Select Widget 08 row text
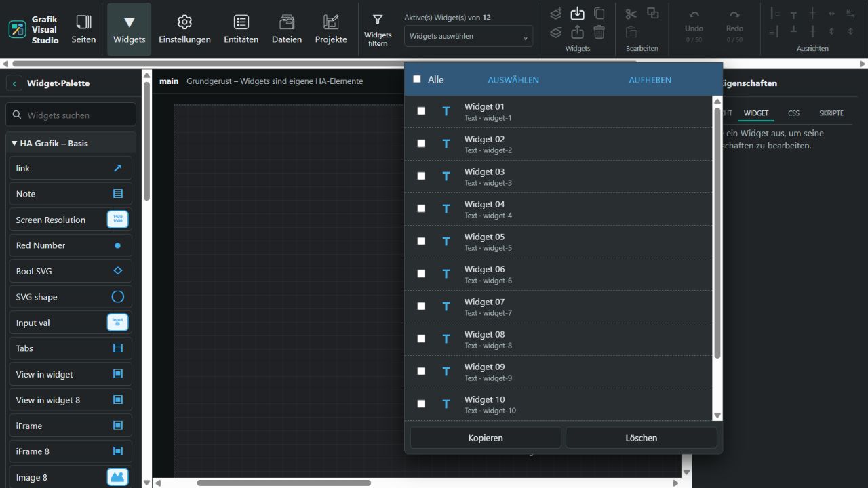 point(485,334)
